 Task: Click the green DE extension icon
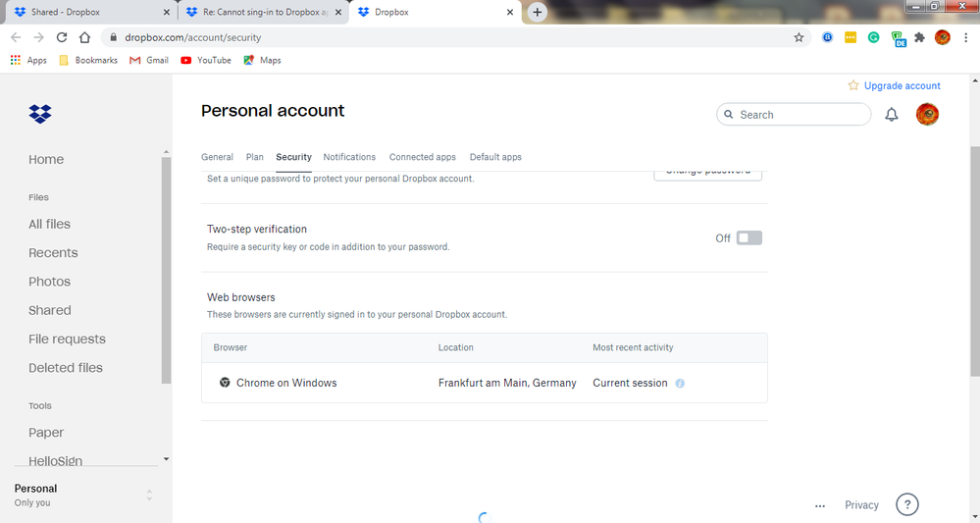[899, 38]
